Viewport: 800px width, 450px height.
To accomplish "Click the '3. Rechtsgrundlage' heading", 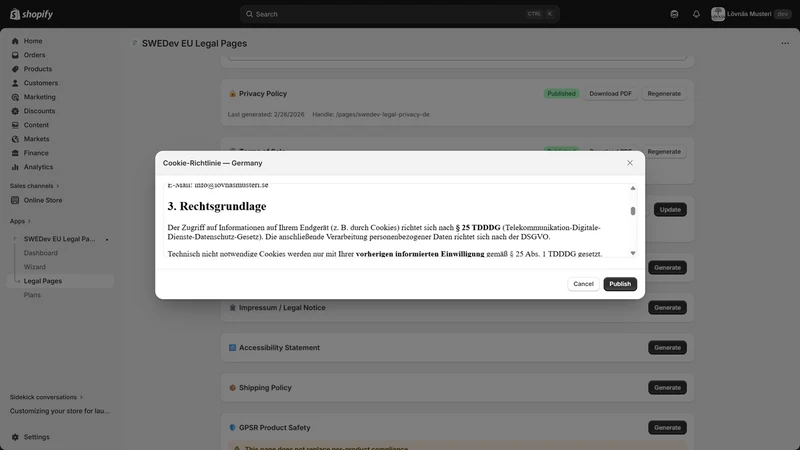I will point(217,206).
